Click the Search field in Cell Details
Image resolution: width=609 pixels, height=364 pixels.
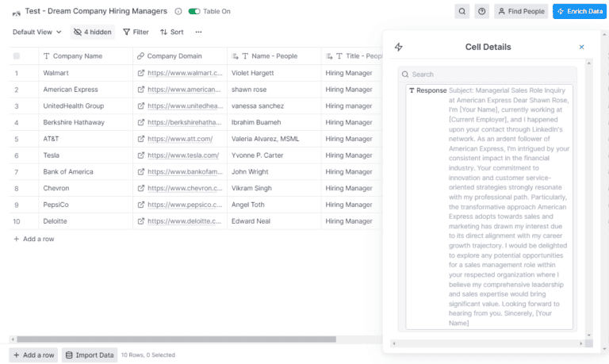[488, 74]
